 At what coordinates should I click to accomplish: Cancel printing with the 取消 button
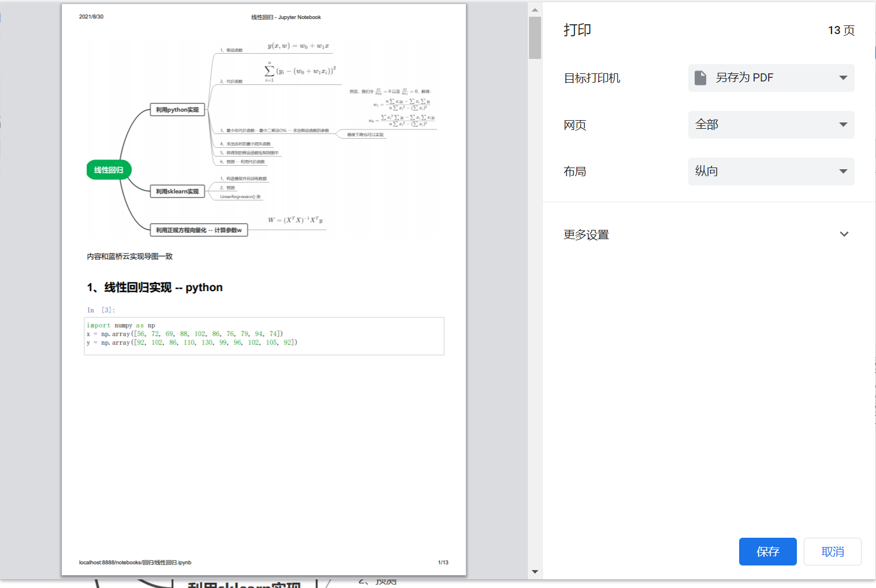click(x=832, y=552)
